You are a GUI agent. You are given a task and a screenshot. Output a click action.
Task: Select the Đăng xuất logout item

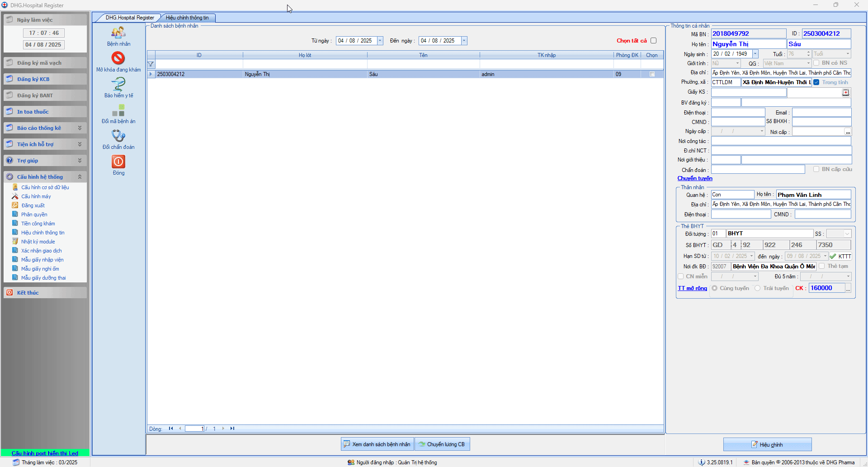pyautogui.click(x=33, y=205)
